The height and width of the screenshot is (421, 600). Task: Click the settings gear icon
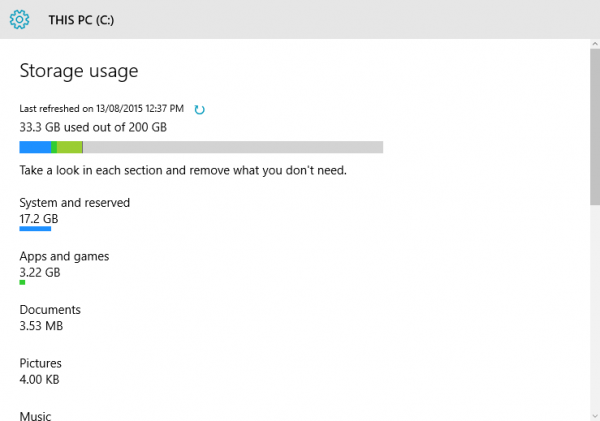click(19, 20)
